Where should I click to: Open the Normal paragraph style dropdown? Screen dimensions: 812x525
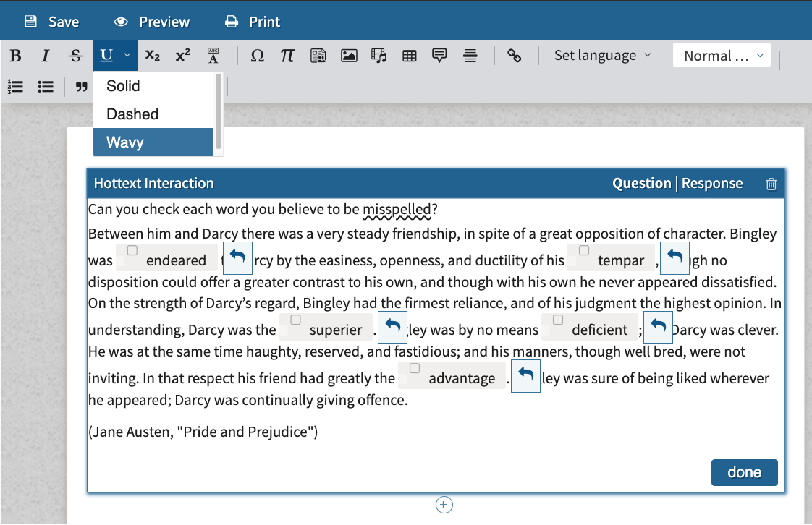click(x=721, y=54)
